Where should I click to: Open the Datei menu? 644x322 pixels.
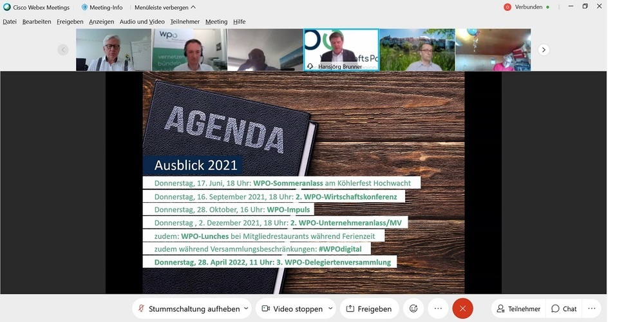pyautogui.click(x=10, y=21)
